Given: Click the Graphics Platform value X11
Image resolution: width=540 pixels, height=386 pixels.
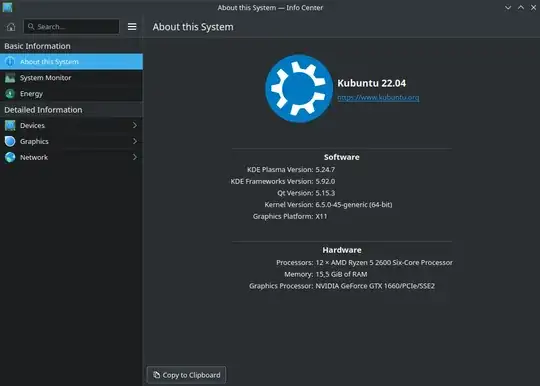Looking at the screenshot, I should (x=321, y=216).
